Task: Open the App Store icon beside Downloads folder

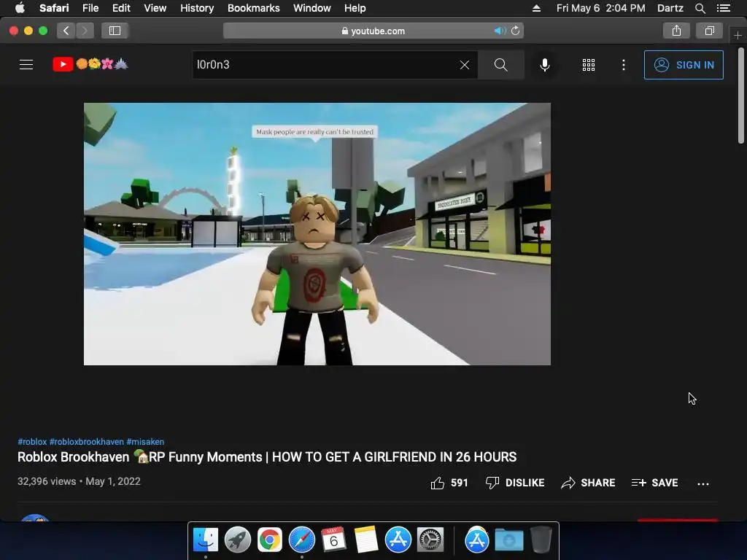Action: (x=477, y=540)
